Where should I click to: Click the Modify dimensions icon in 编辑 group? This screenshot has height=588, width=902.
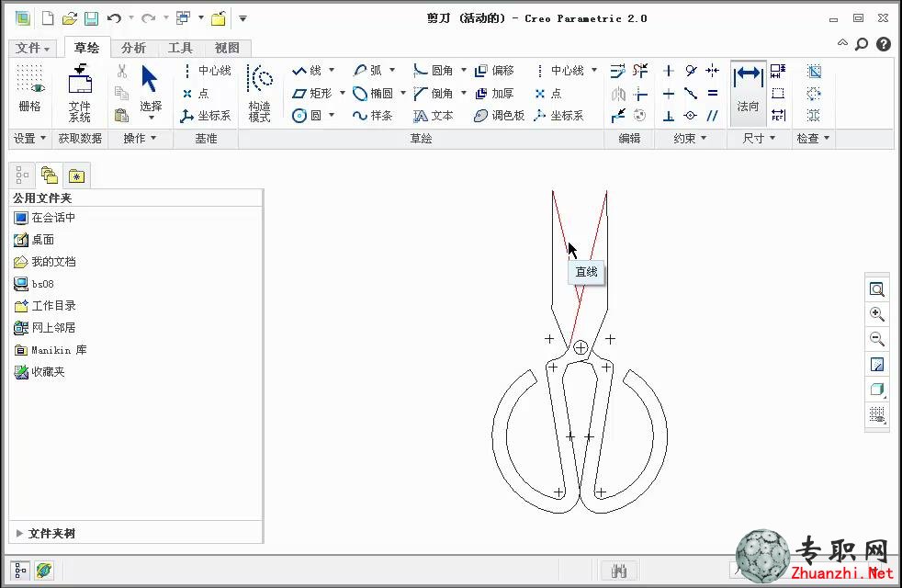(618, 71)
